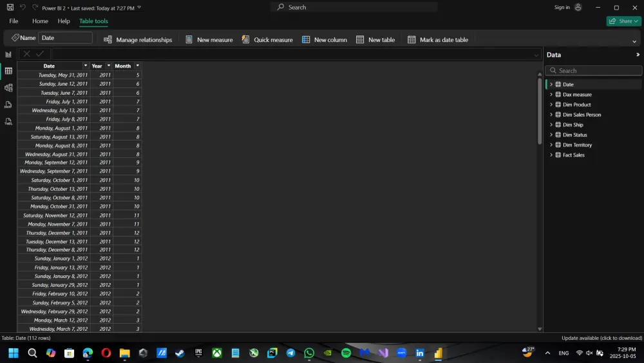Open the File menu

[x=14, y=21]
